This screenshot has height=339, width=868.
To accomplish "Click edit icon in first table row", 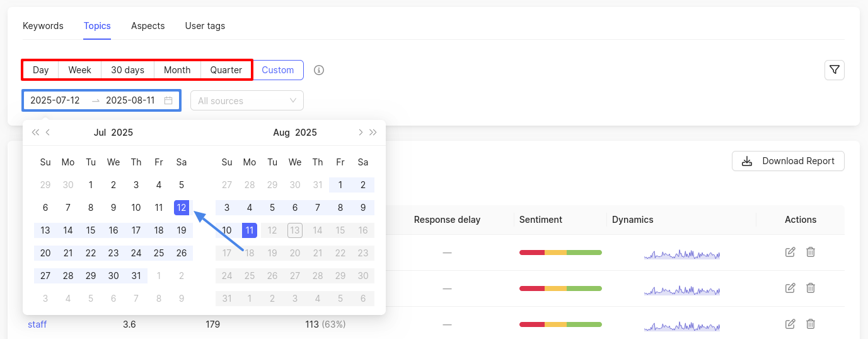I will coord(790,253).
